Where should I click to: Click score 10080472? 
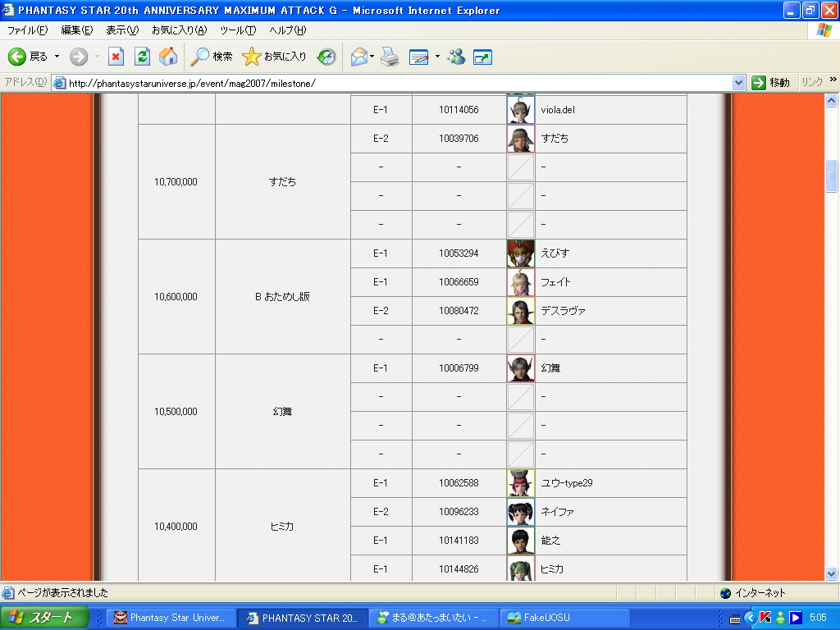click(x=459, y=311)
